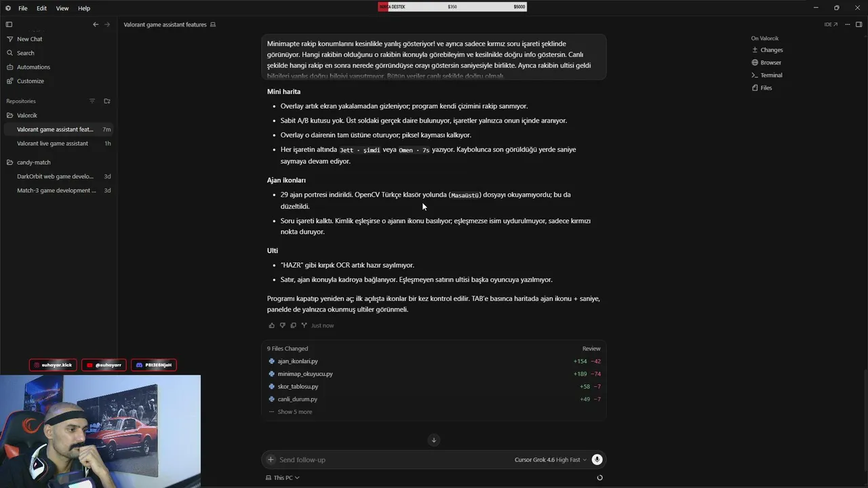Viewport: 868px width, 488px height.
Task: Open the Files panel
Action: click(x=762, y=88)
